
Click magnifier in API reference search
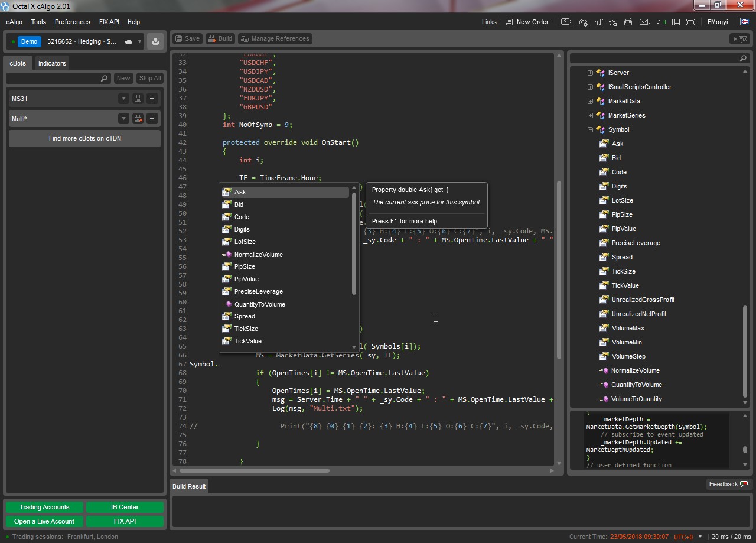click(x=743, y=58)
